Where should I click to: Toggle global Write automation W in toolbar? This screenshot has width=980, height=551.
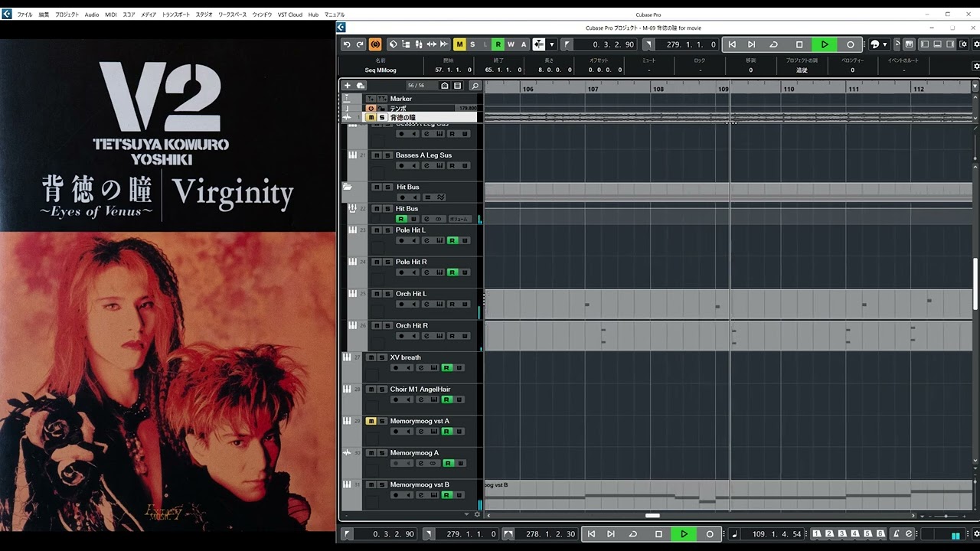point(511,44)
